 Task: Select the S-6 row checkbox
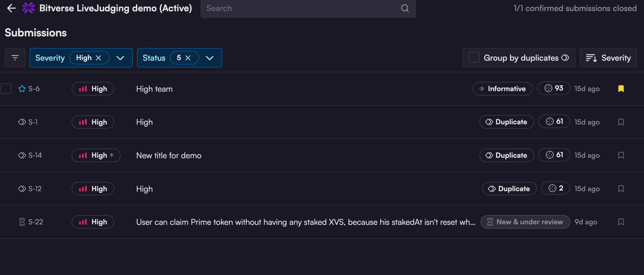coord(6,89)
